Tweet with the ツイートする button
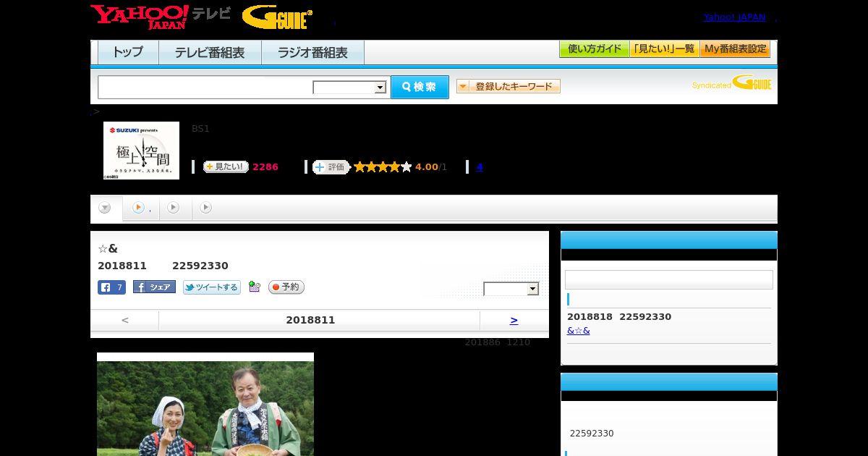Image resolution: width=868 pixels, height=456 pixels. pos(211,287)
